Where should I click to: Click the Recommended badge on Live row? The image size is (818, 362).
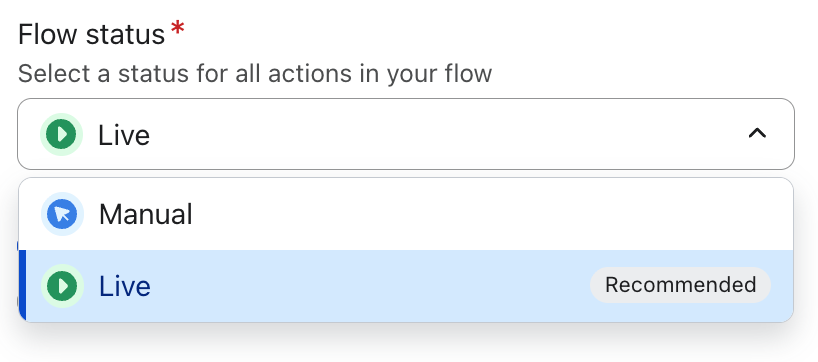[680, 285]
